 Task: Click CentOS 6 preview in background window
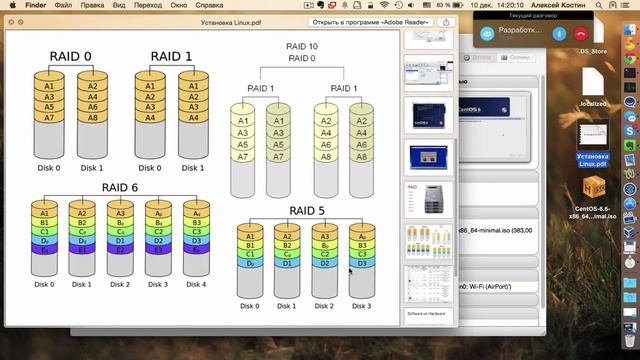click(494, 127)
